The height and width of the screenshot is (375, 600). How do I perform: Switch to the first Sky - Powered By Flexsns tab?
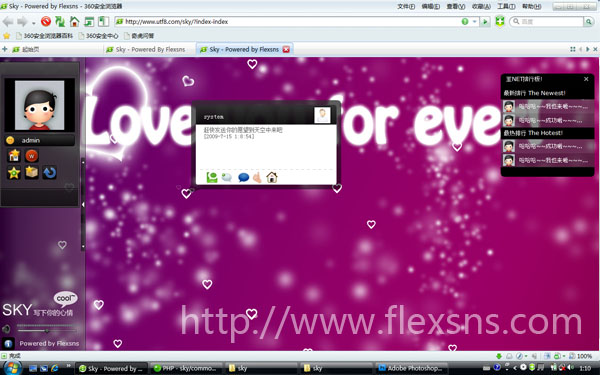coord(150,49)
